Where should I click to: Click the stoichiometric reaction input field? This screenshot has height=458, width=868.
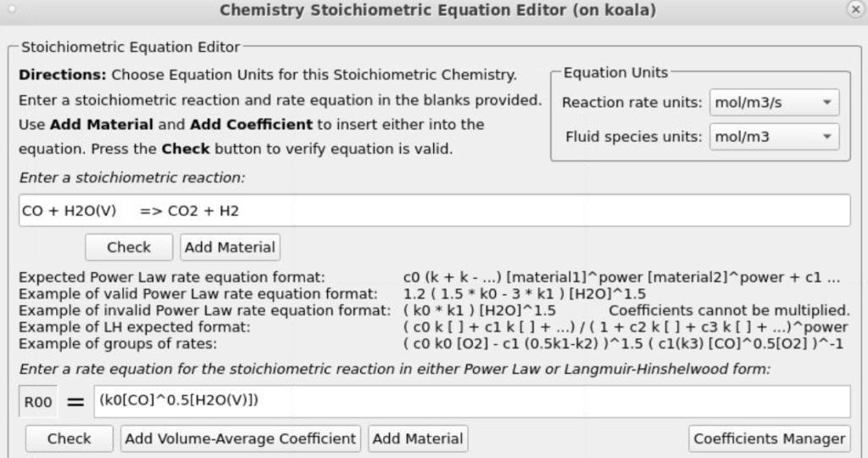[434, 210]
